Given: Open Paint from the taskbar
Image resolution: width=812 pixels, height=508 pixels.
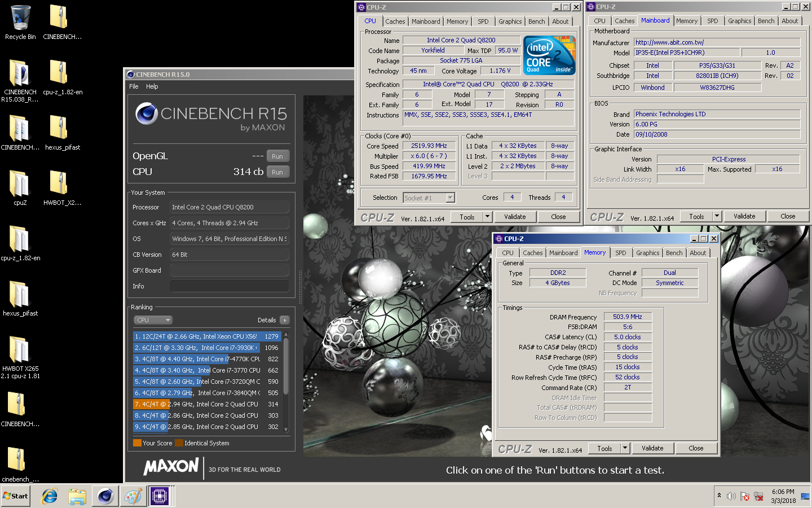Looking at the screenshot, I should pyautogui.click(x=133, y=496).
